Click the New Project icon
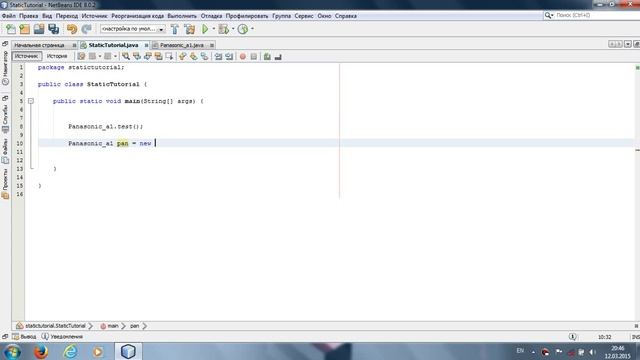640x360 pixels. [24, 29]
